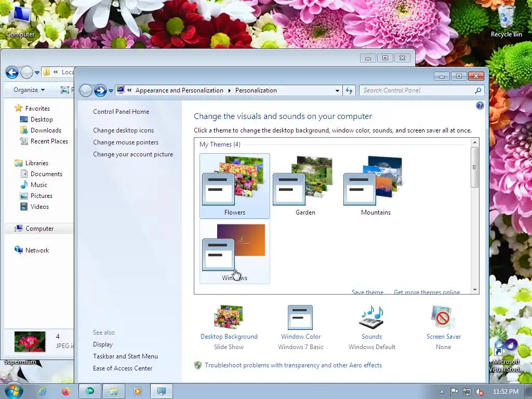Open Organize menu in Explorer window
This screenshot has height=399, width=532.
pyautogui.click(x=29, y=90)
